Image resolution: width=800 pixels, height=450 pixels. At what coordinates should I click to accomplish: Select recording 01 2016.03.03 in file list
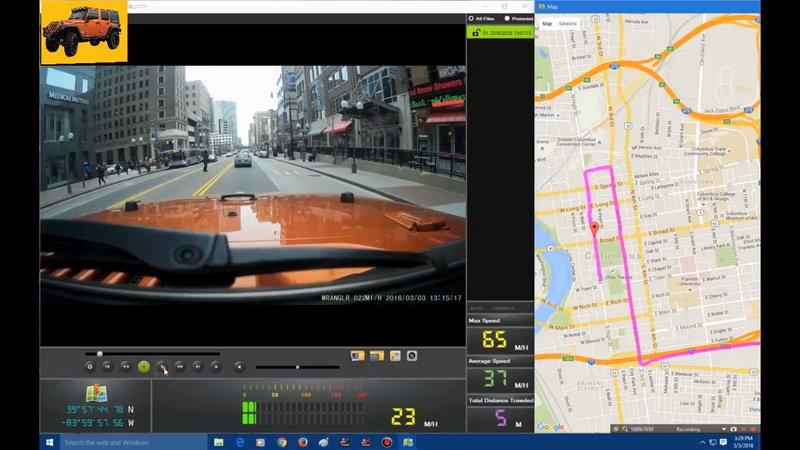(500, 33)
